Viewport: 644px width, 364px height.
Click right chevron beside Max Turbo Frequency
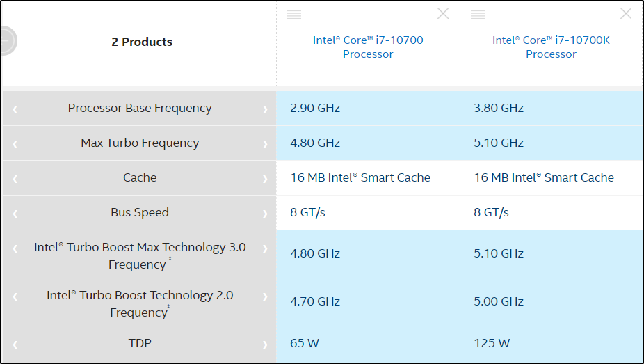click(x=265, y=144)
